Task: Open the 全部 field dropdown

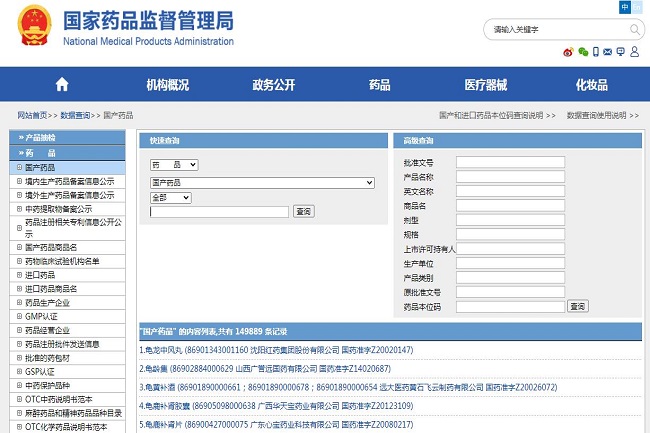Action: click(x=171, y=198)
